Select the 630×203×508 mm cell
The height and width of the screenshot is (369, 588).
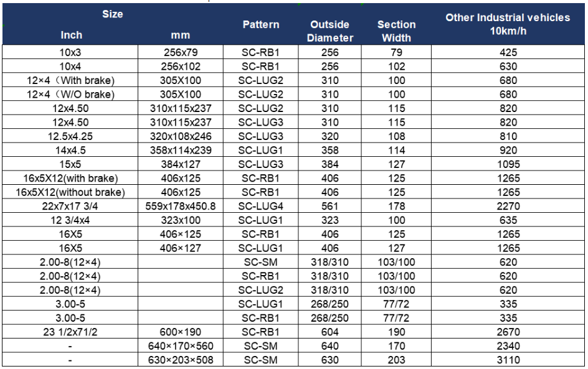coord(181,360)
